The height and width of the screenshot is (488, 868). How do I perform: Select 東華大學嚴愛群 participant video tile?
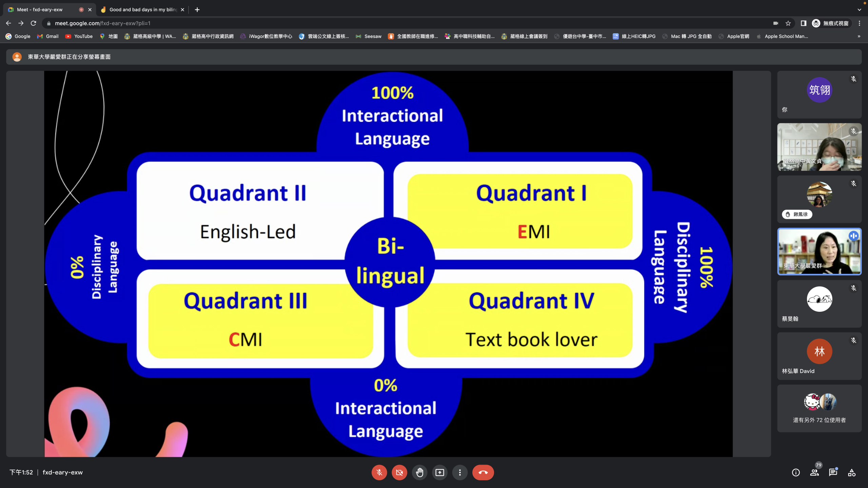point(819,251)
